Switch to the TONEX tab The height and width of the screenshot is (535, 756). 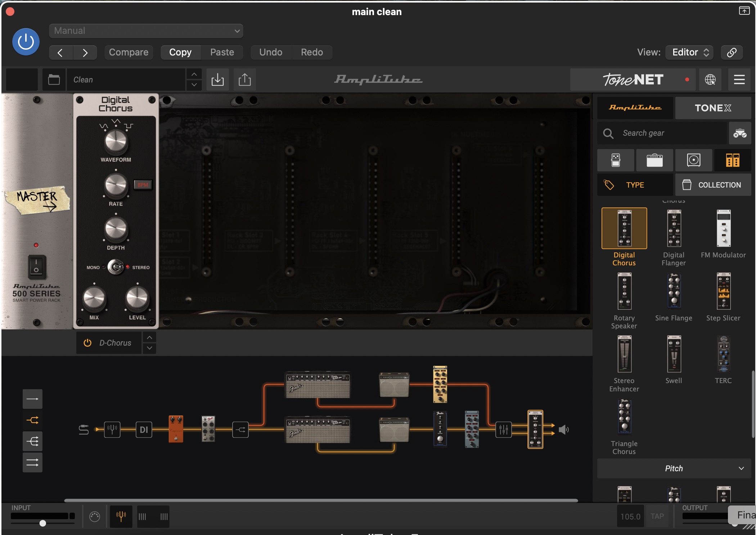point(713,108)
